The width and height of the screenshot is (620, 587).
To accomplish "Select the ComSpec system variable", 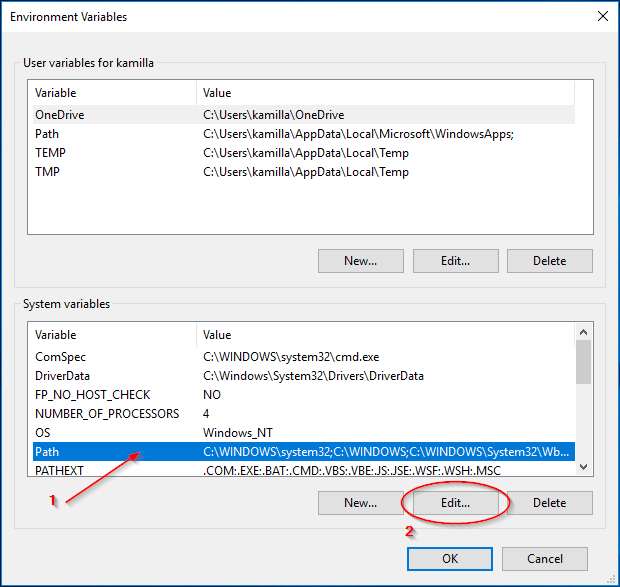I will point(60,357).
